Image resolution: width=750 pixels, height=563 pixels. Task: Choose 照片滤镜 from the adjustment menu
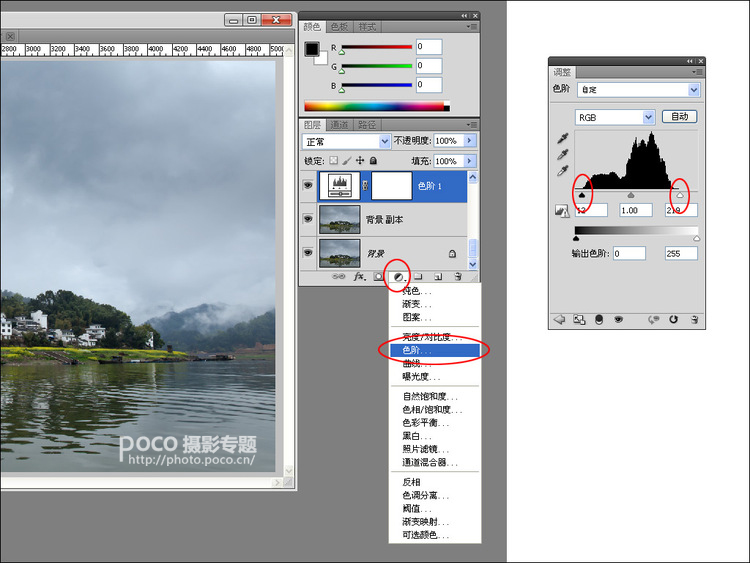coord(435,449)
